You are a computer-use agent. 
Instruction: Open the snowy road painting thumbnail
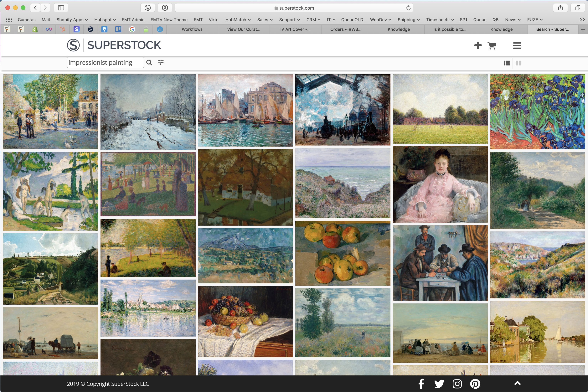(x=148, y=112)
